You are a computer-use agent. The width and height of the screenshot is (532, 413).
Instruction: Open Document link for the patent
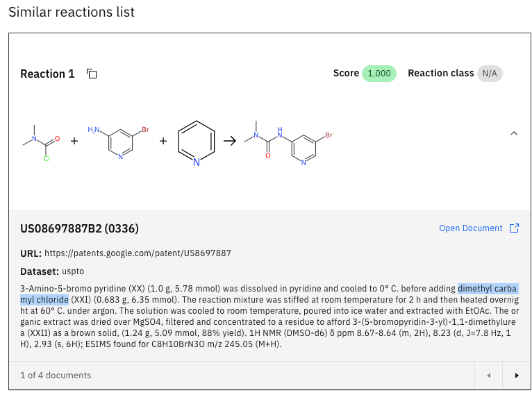(470, 228)
